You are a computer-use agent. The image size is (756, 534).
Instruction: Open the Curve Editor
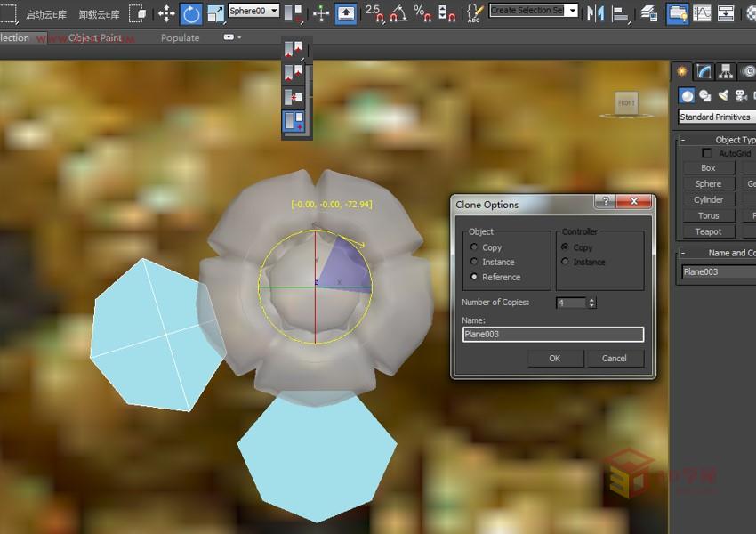pos(703,12)
